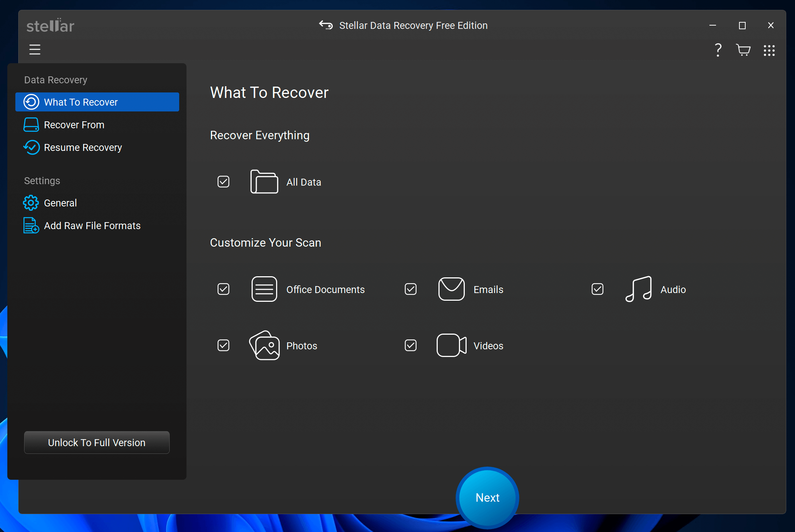Uncheck the Office Documents checkbox

pos(223,289)
